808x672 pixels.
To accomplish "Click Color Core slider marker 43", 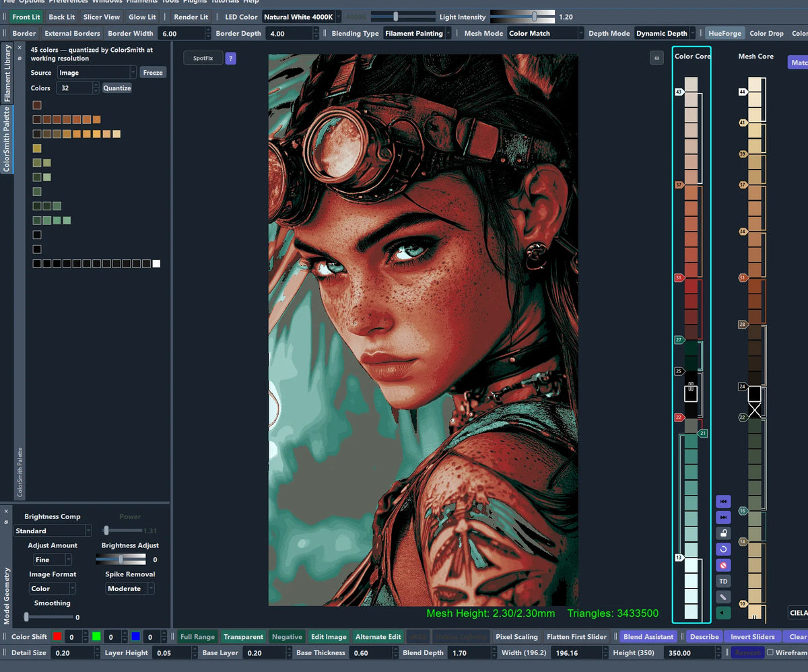I will 679,92.
